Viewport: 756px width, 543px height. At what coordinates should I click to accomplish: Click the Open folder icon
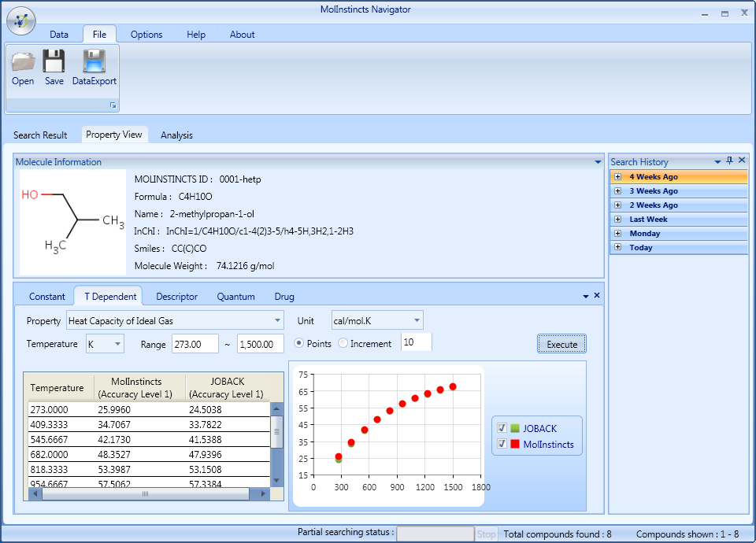[x=23, y=61]
